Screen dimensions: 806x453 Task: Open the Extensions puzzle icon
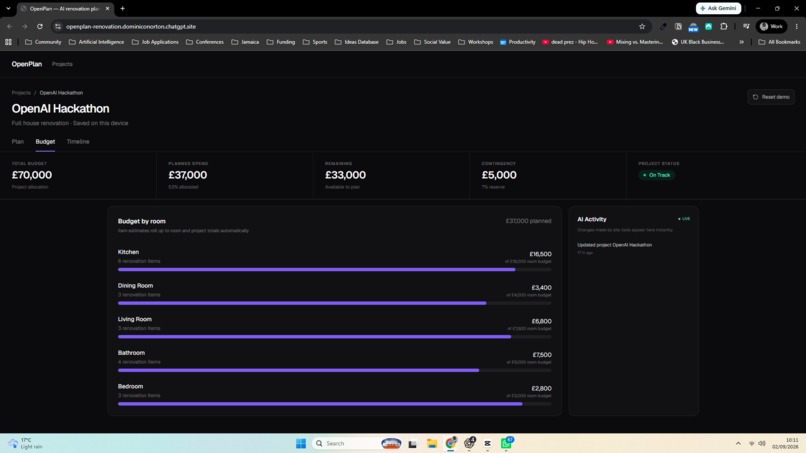pos(724,26)
